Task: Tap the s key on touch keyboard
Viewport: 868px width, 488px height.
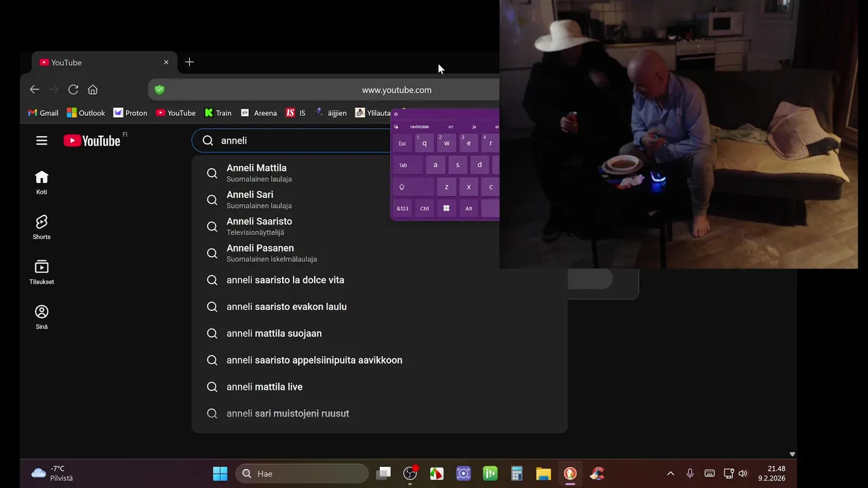Action: (458, 165)
